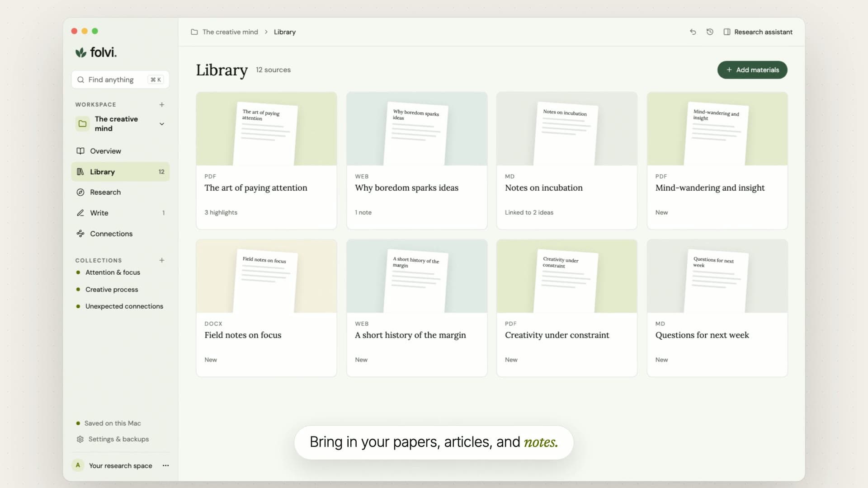Screen dimensions: 868x488
Task: Open Questions for next week note
Action: click(717, 308)
